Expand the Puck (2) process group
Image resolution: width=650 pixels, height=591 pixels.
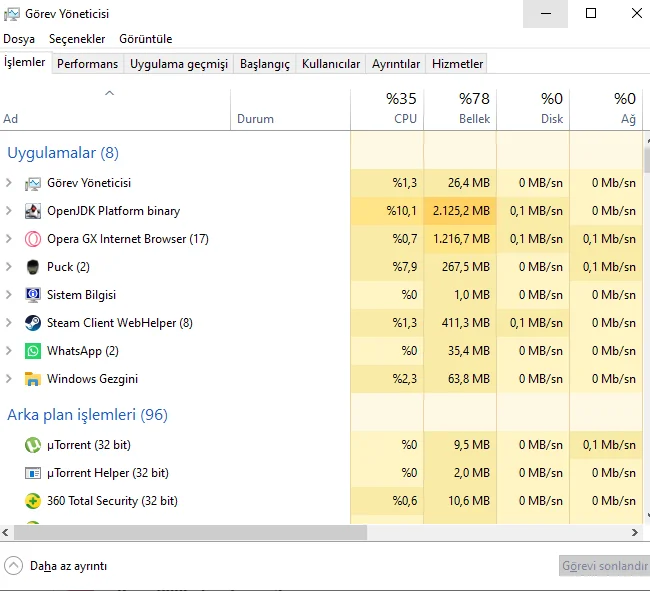(x=9, y=267)
